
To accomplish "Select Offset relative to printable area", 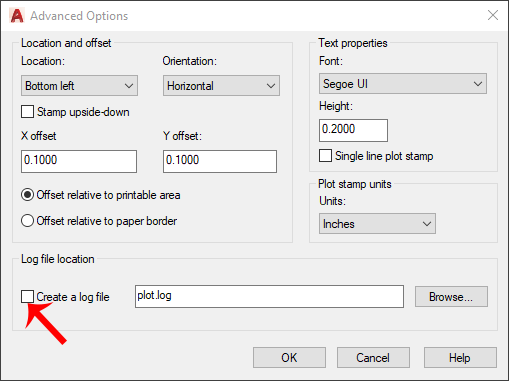I will coord(27,195).
